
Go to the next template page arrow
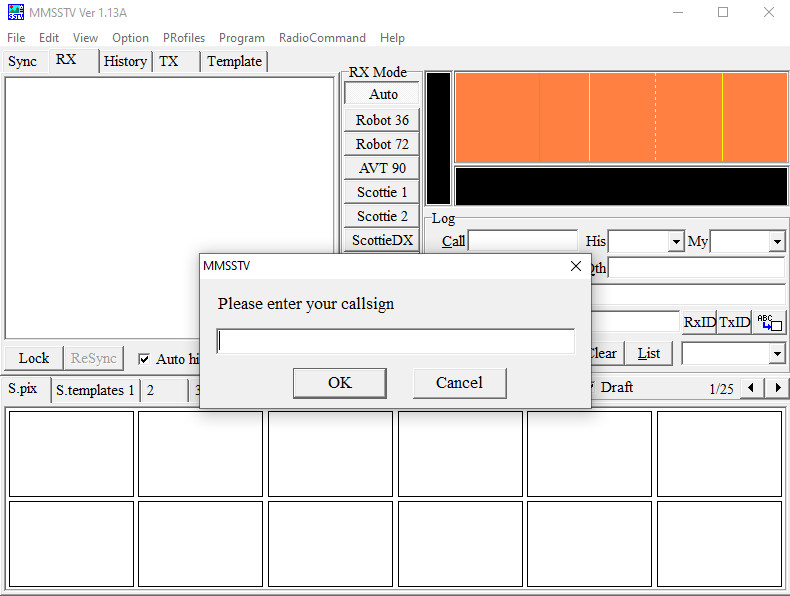coord(777,387)
